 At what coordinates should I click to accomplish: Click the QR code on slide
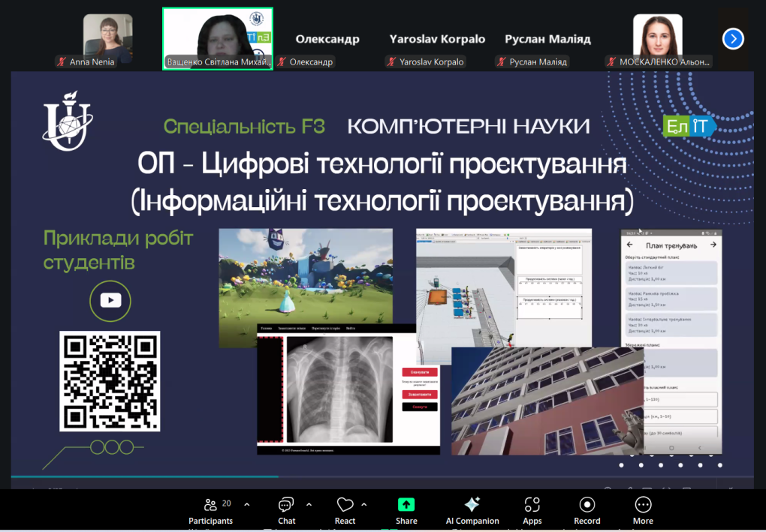pos(110,381)
